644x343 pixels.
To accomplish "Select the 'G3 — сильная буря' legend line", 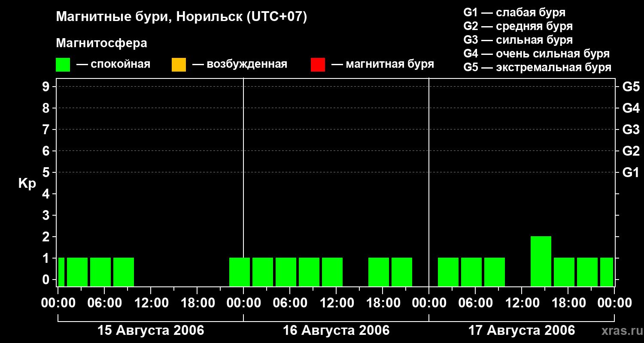I will [x=518, y=40].
